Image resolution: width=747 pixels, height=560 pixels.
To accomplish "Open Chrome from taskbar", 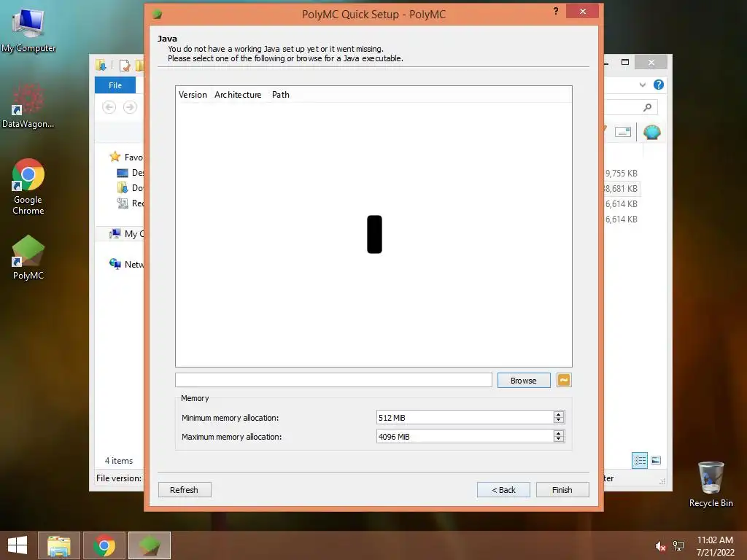I will (104, 545).
